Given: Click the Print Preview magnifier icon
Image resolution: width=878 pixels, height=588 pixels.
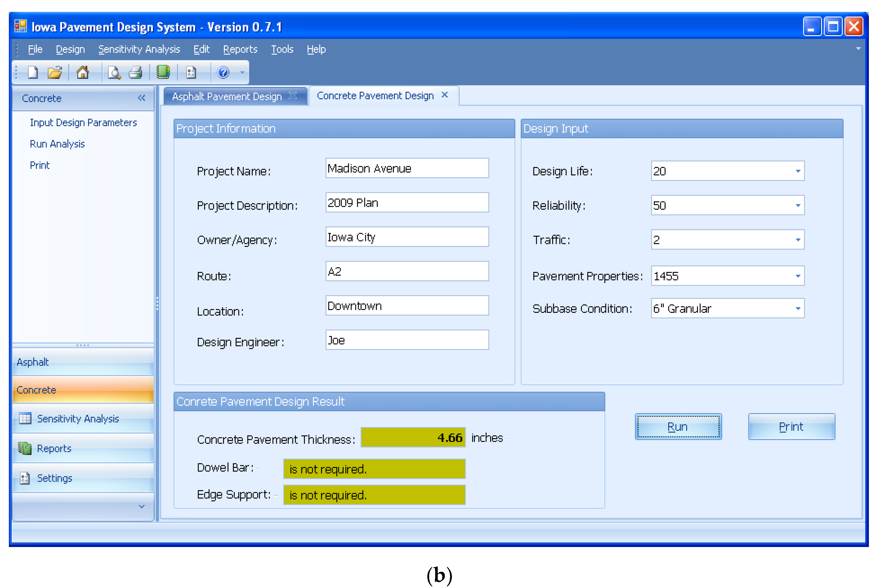Looking at the screenshot, I should click(114, 72).
